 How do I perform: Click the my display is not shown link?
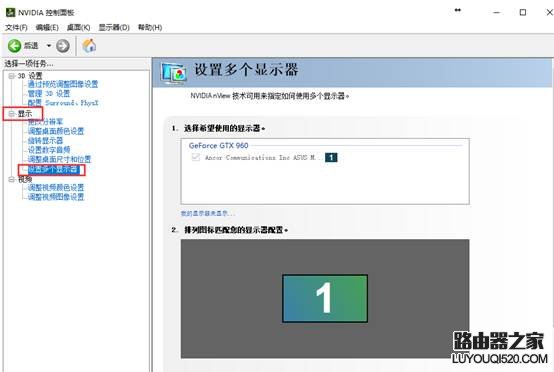tap(207, 213)
